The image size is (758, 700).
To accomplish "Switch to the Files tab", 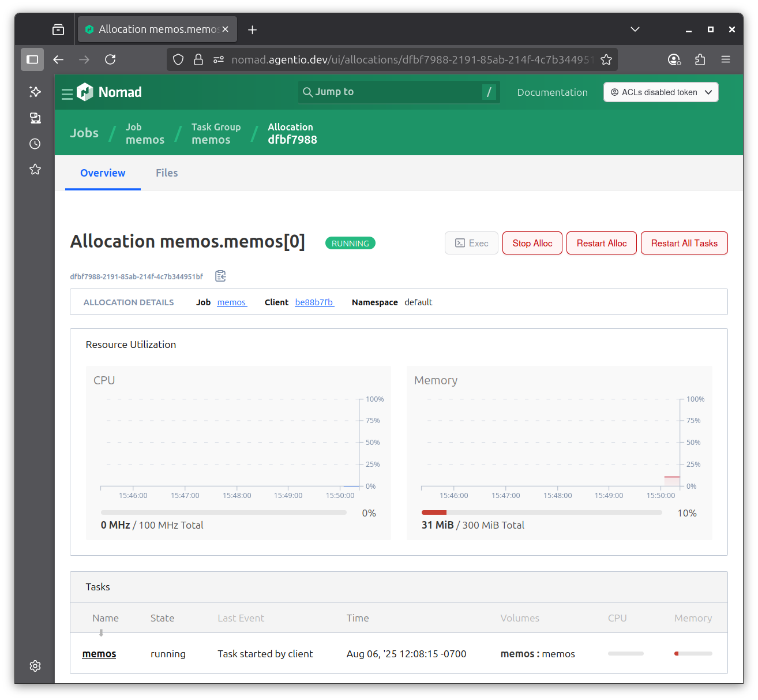I will coord(167,173).
